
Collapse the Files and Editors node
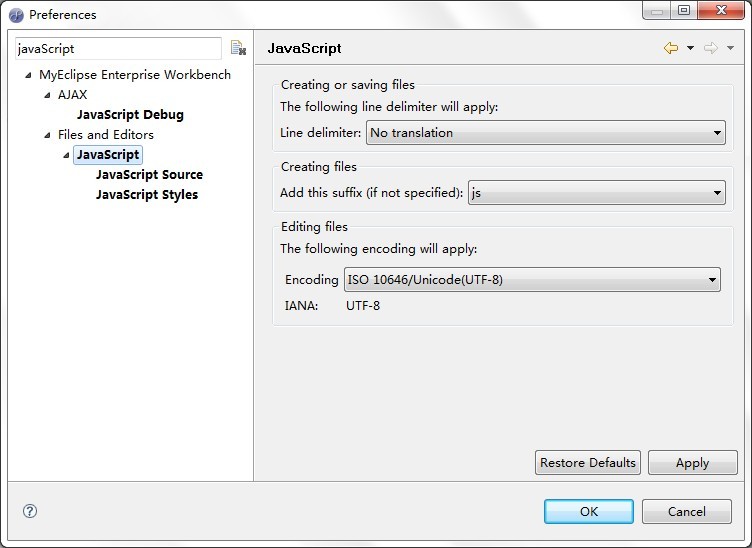[x=47, y=135]
